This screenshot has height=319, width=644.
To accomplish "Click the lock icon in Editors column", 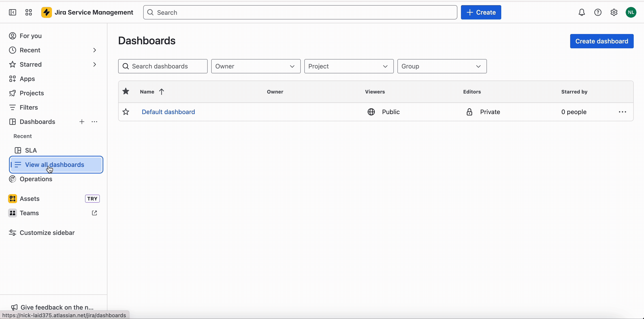I will click(469, 112).
